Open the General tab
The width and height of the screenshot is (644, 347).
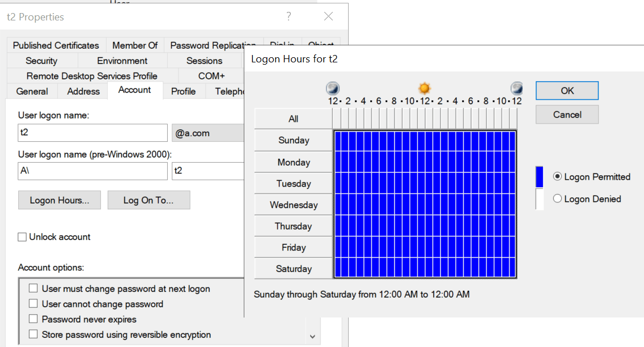(32, 91)
